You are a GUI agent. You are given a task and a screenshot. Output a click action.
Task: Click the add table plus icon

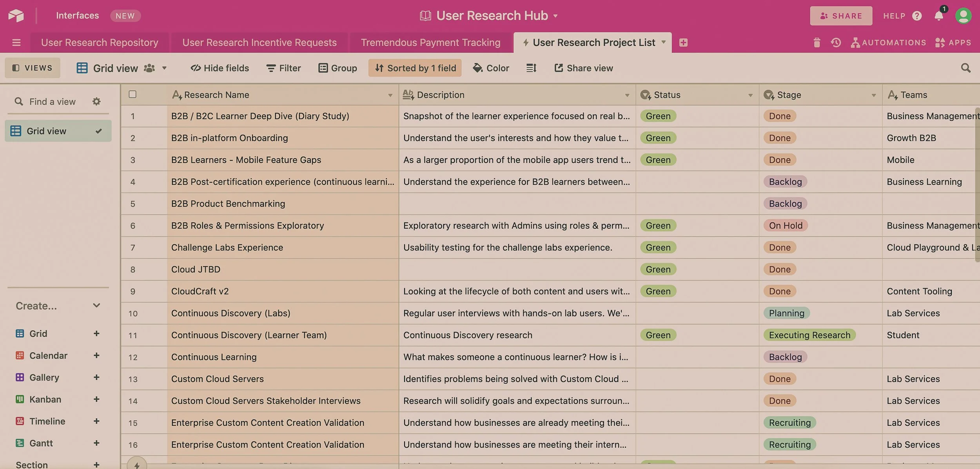pyautogui.click(x=683, y=42)
